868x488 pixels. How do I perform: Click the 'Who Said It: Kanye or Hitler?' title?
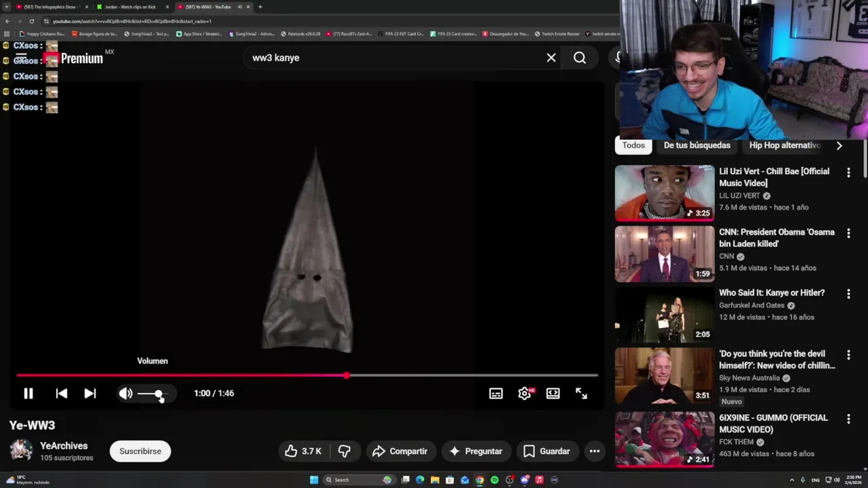tap(772, 293)
